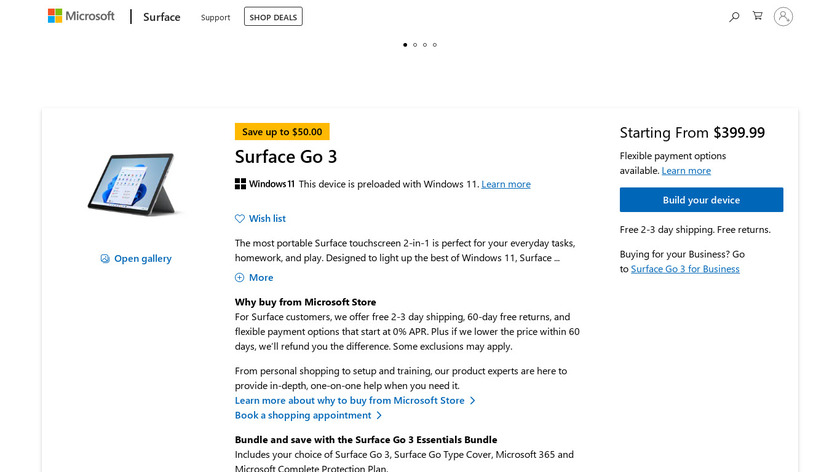Image resolution: width=840 pixels, height=472 pixels.
Task: Click the SHOP DEALS button
Action: coord(273,16)
